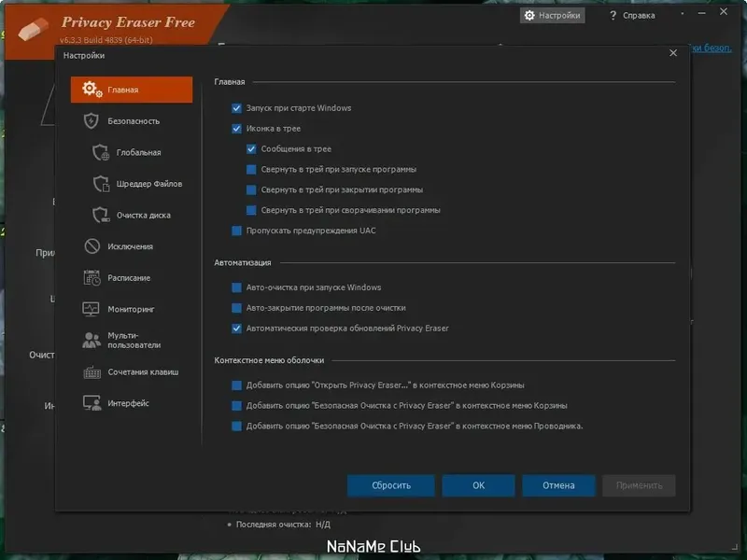Image resolution: width=747 pixels, height=560 pixels.
Task: Click the gear icon in Настройки toolbar button
Action: [x=529, y=15]
